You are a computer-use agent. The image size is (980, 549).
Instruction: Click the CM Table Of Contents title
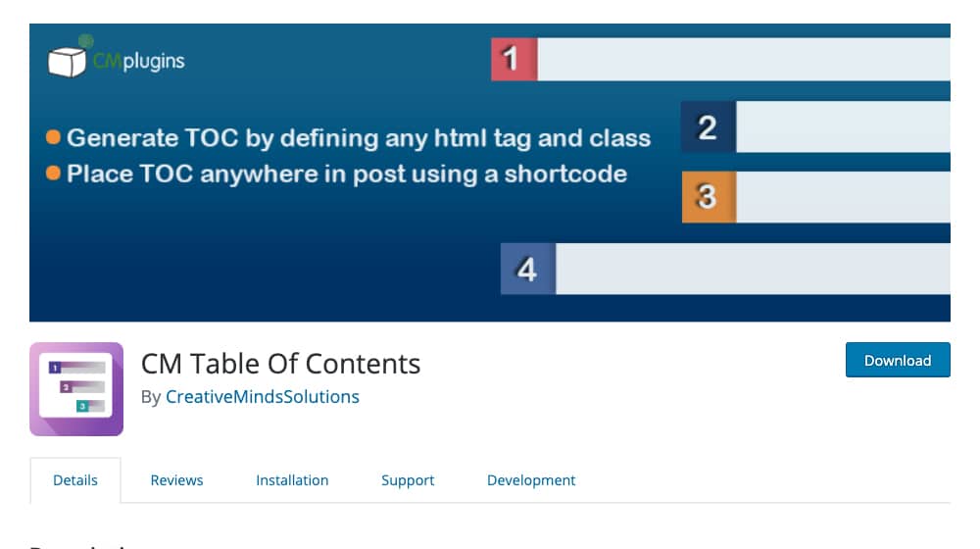(x=280, y=364)
